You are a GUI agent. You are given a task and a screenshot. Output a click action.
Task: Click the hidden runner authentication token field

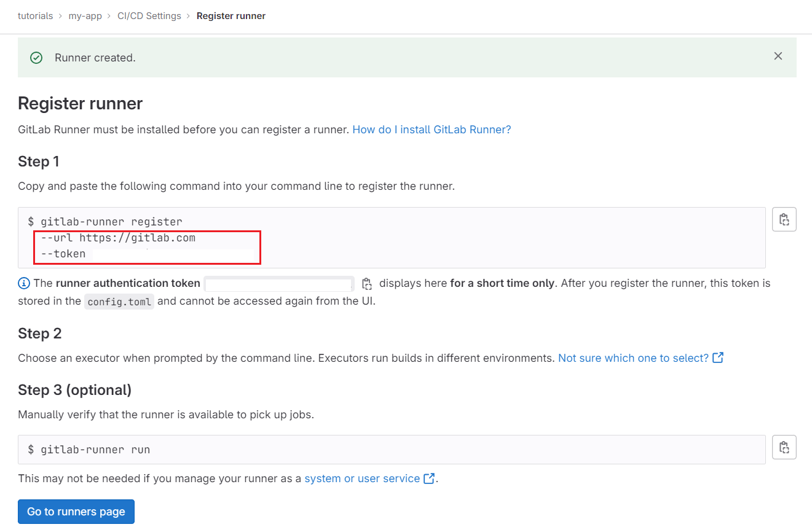click(x=279, y=284)
